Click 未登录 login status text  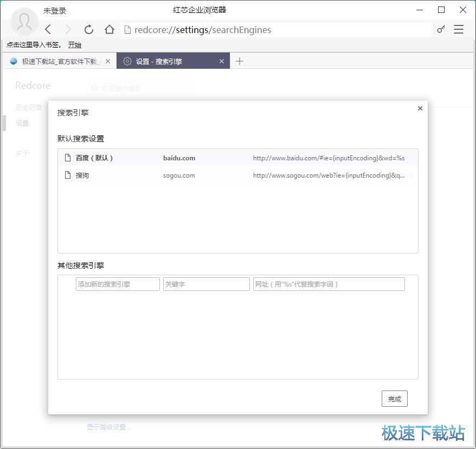(55, 11)
